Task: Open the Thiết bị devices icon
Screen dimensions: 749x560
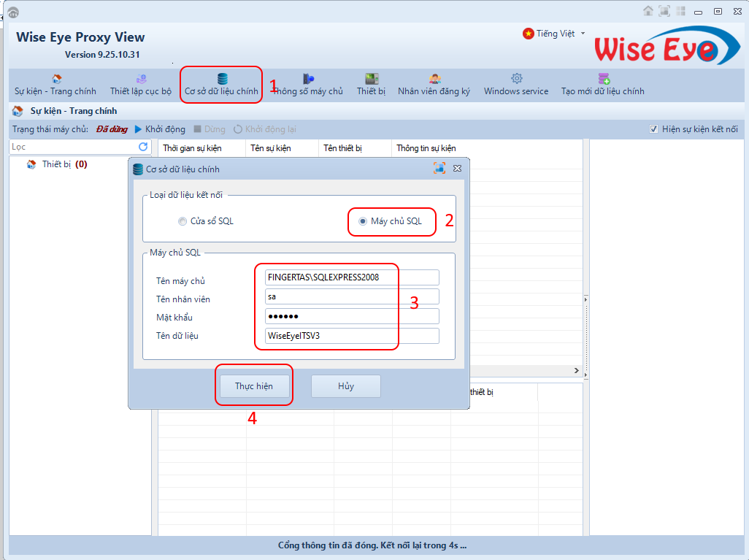Action: (372, 79)
